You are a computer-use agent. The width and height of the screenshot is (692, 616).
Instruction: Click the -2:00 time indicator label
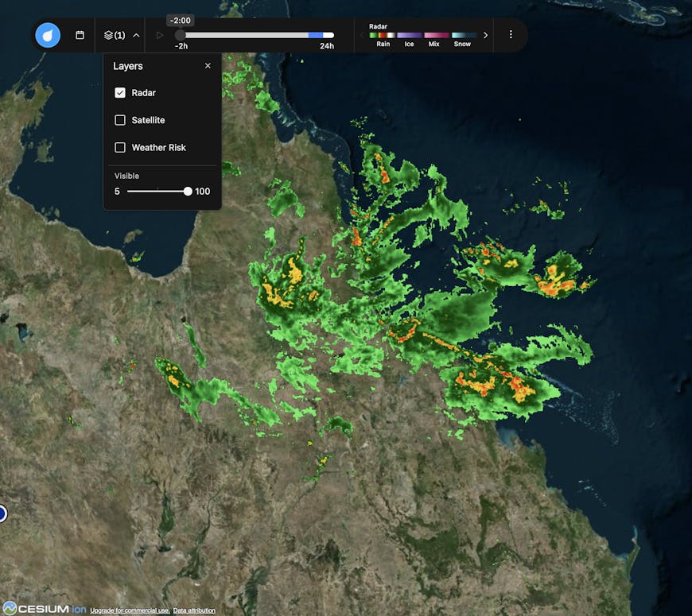(x=181, y=20)
